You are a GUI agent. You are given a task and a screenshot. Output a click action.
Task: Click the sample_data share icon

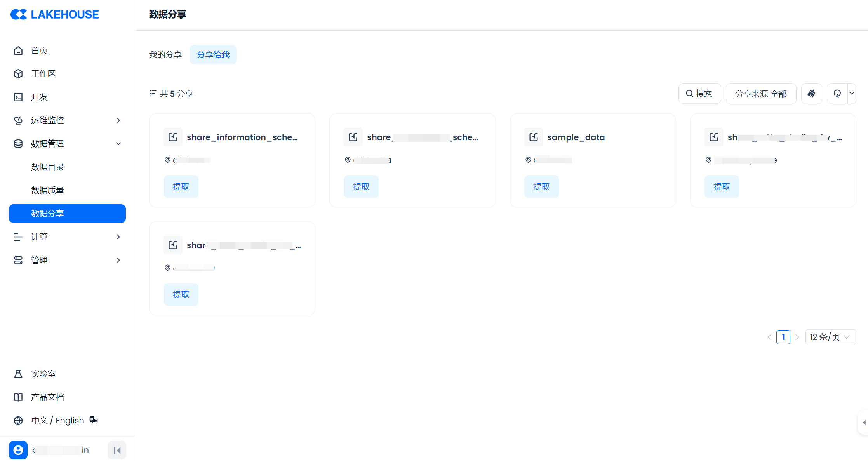(x=533, y=137)
